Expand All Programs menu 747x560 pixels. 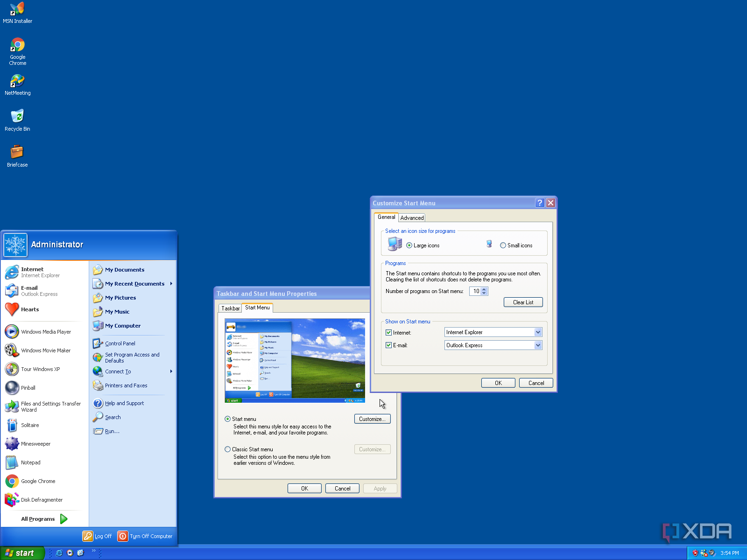point(45,519)
